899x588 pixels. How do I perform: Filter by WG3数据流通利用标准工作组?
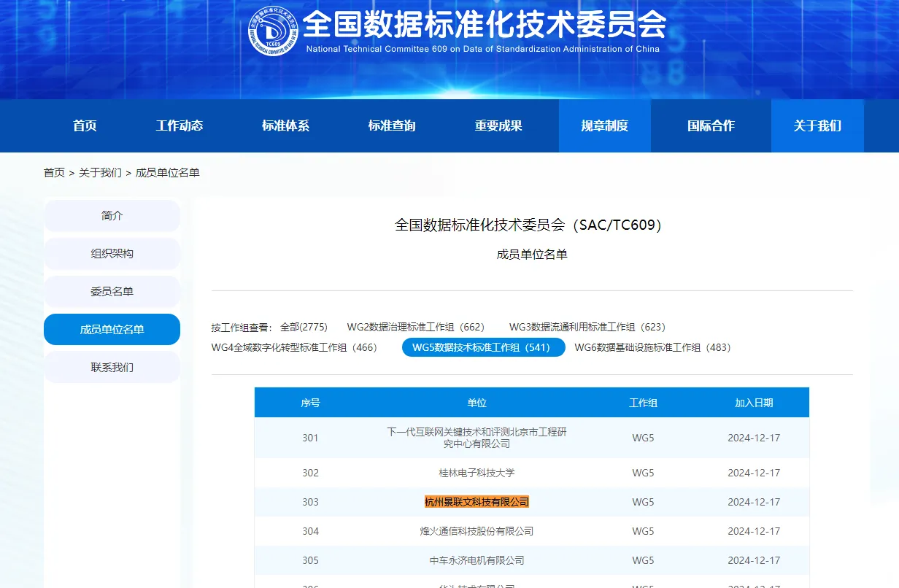click(x=587, y=327)
